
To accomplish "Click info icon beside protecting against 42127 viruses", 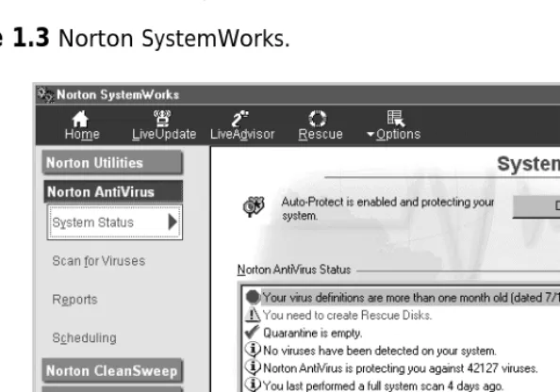I will 253,367.
